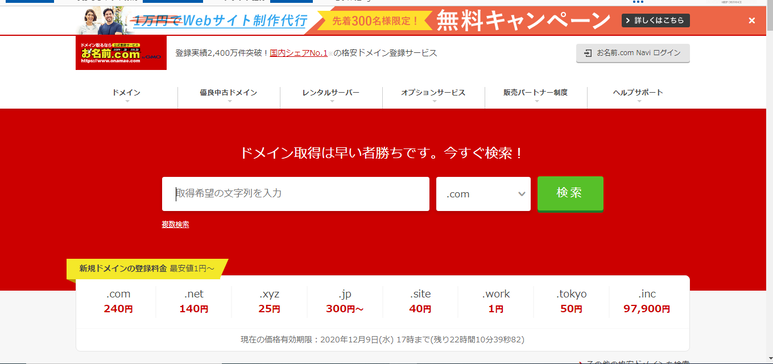Select the .com 240円 price item
The height and width of the screenshot is (364, 773).
(118, 302)
